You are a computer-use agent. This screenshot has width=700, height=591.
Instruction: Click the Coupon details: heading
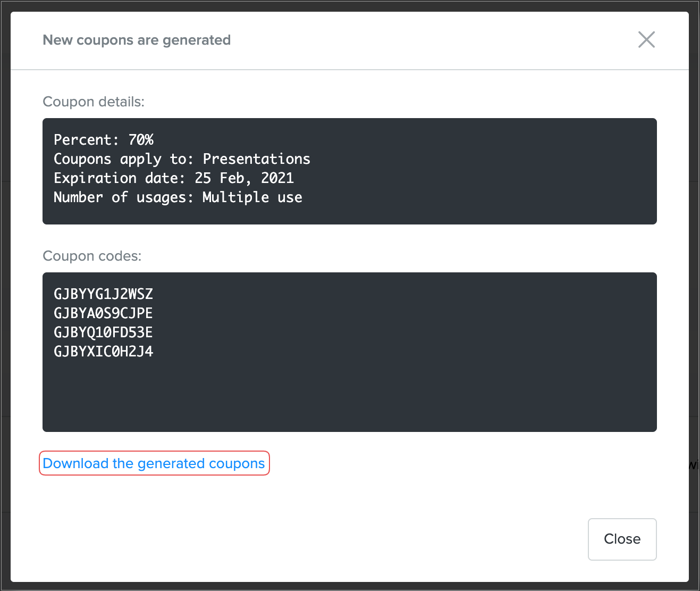(94, 102)
